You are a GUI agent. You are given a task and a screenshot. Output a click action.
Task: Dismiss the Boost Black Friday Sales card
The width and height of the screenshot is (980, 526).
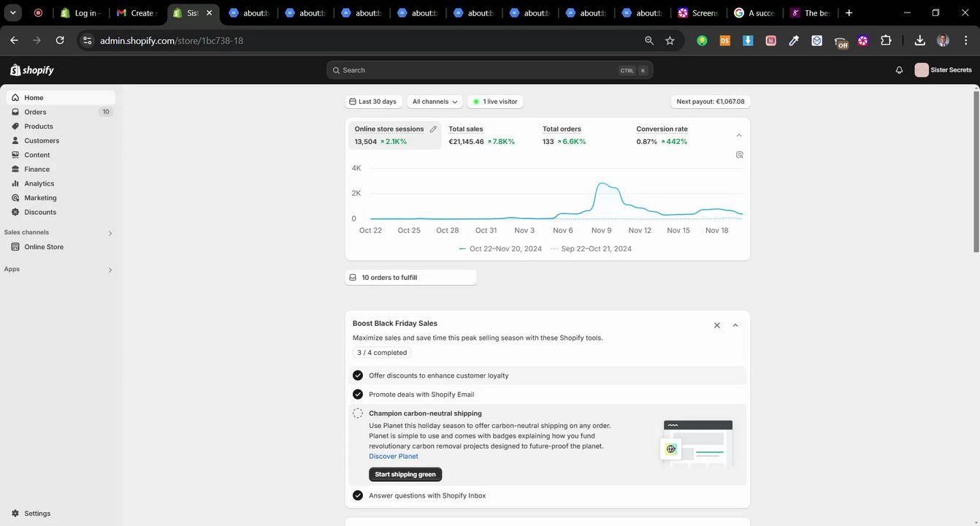click(717, 325)
